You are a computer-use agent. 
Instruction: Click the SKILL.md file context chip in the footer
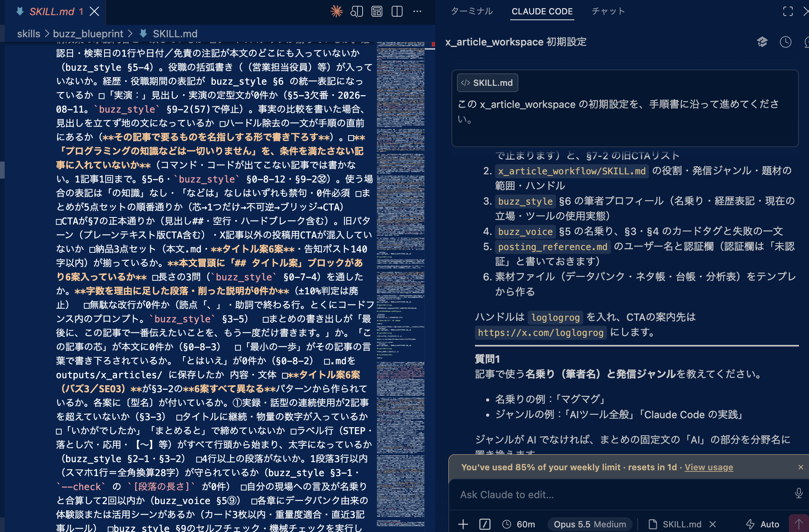click(x=675, y=524)
